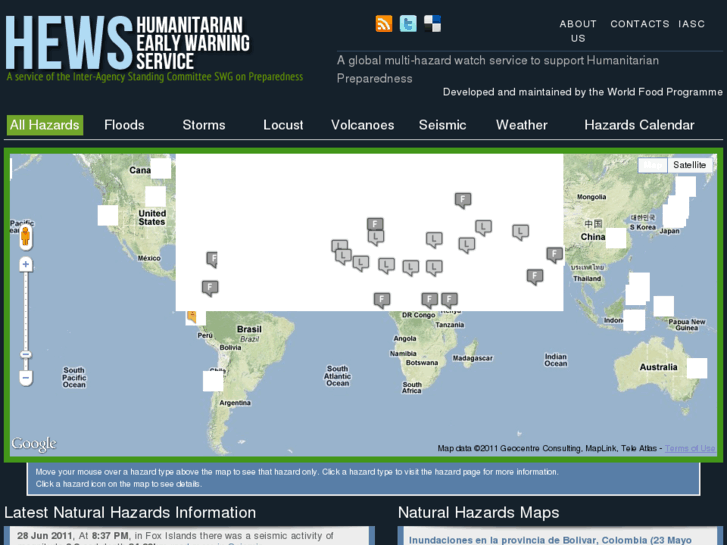
Task: Click the rightmost locust L marker
Action: pyautogui.click(x=520, y=232)
